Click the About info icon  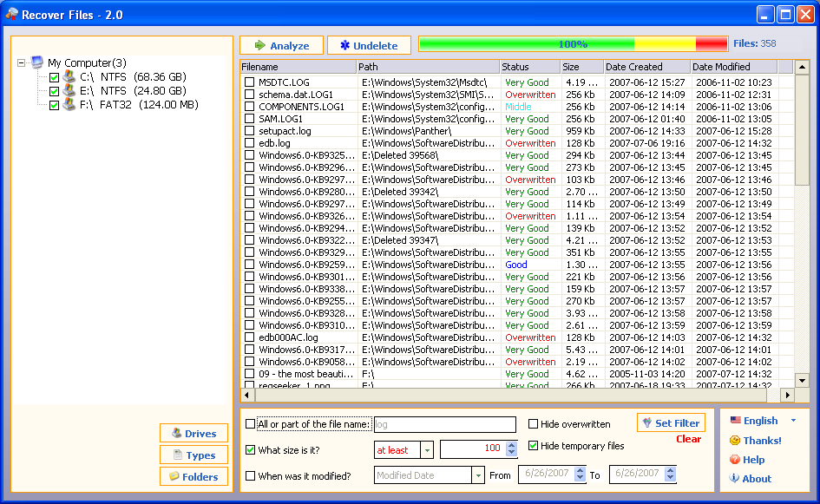735,478
